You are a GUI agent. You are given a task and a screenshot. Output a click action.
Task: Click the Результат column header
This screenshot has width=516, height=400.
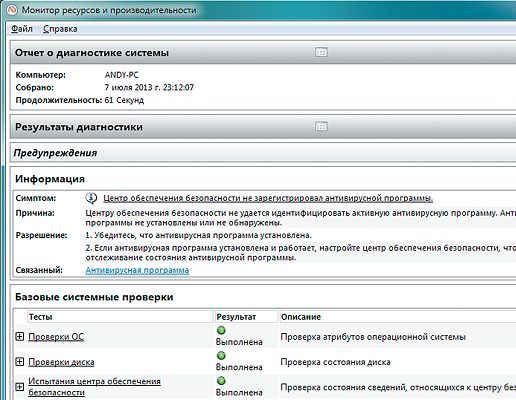(245, 317)
